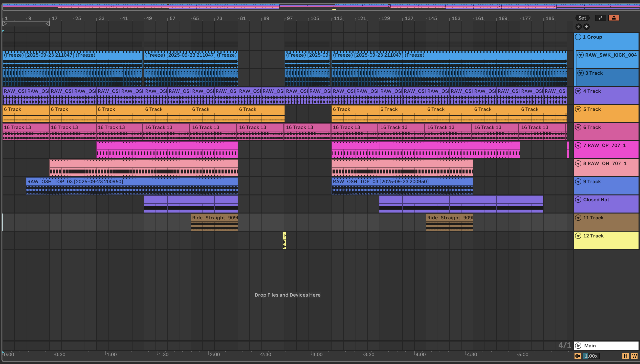Jump to the previous locator arrow
The height and width of the screenshot is (364, 640).
[578, 26]
